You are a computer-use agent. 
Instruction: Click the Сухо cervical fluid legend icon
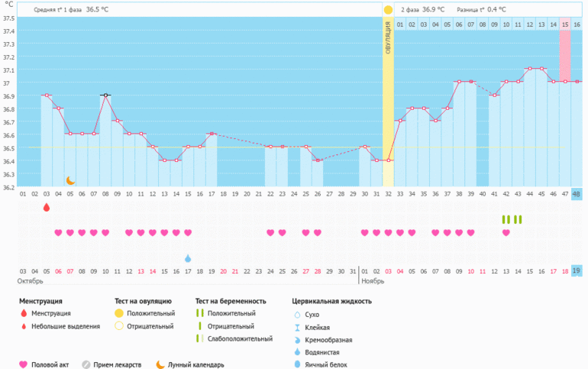[x=296, y=314]
